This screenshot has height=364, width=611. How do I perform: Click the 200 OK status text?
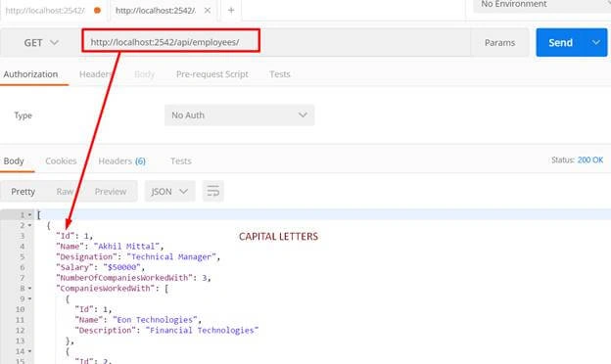click(x=590, y=160)
